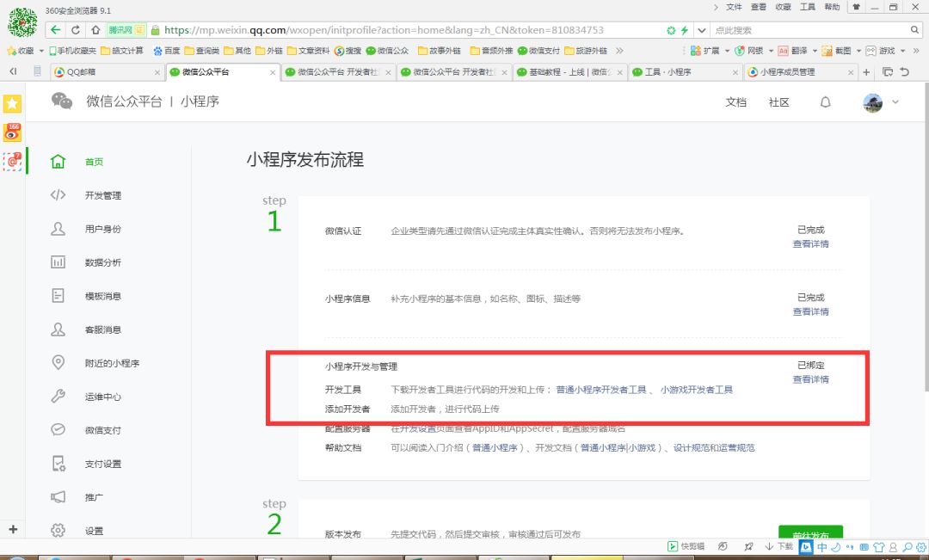Open the 文件 menu
Screen dimensions: 929x560
[734, 7]
